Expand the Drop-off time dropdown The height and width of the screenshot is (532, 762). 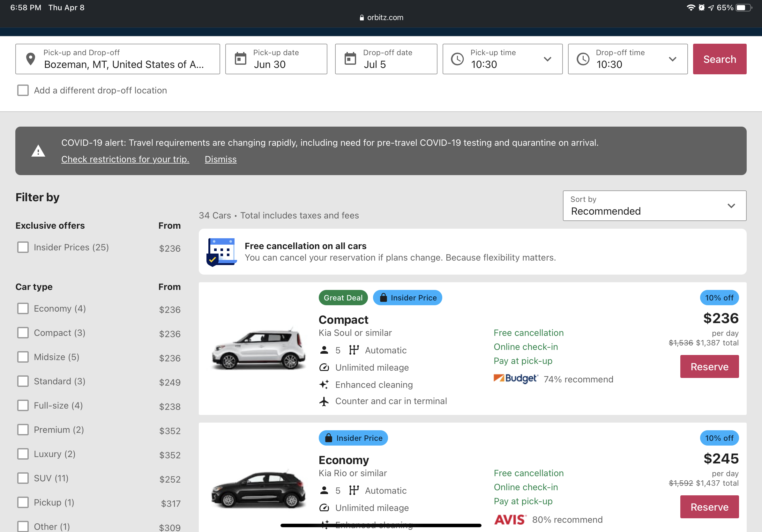point(672,59)
